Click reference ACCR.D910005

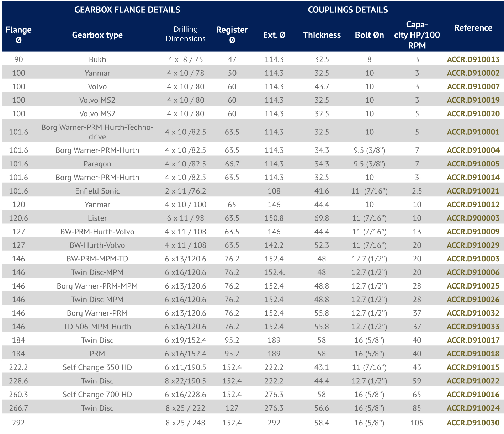click(x=473, y=164)
